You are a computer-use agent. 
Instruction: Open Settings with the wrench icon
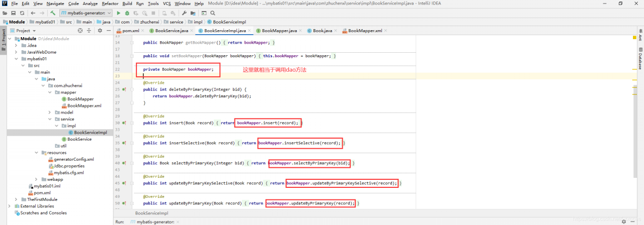[x=184, y=13]
